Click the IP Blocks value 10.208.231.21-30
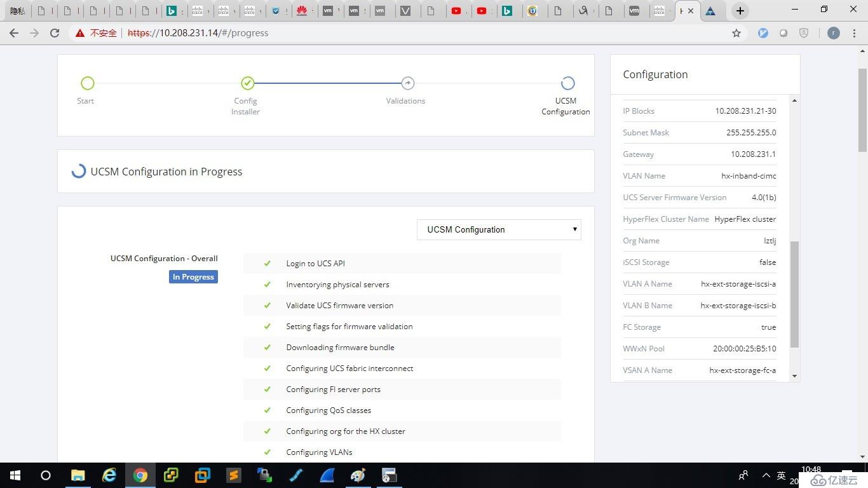The height and width of the screenshot is (488, 868). tap(745, 111)
